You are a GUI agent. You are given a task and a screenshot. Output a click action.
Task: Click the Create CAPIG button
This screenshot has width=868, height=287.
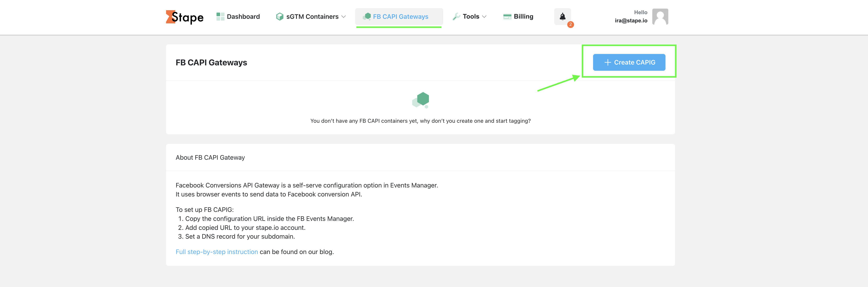pos(629,62)
